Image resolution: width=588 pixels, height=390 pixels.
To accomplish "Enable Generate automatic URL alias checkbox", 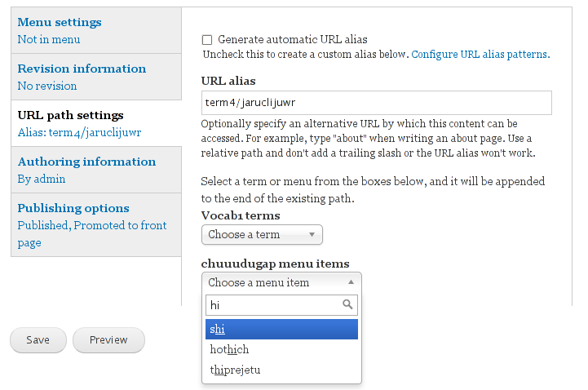I will pos(207,40).
